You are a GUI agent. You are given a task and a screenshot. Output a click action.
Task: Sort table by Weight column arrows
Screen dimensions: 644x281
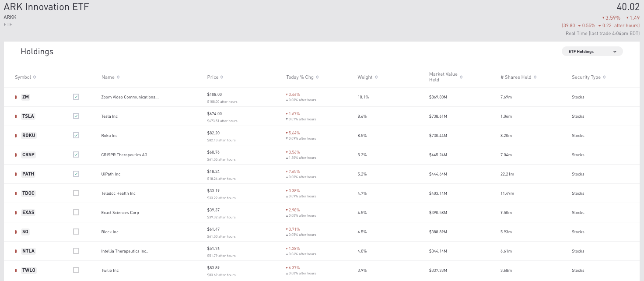376,77
